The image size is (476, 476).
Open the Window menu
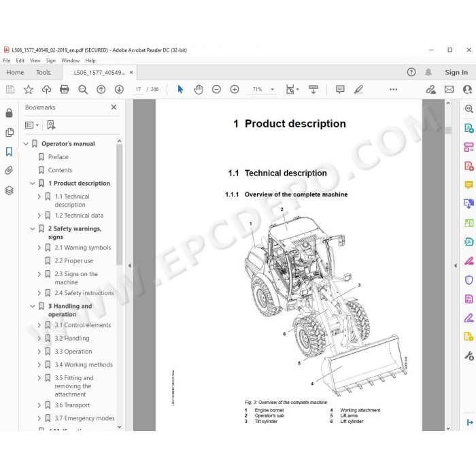click(x=71, y=61)
